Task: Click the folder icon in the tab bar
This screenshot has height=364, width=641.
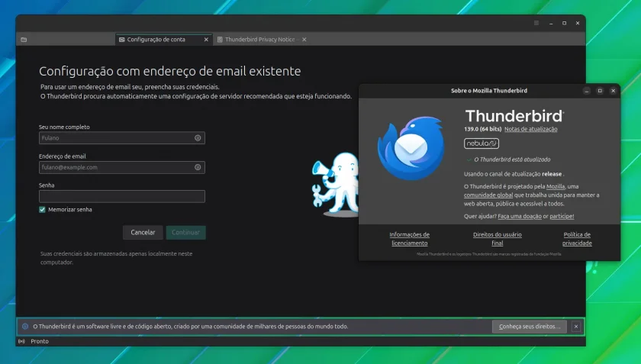Action: 24,40
